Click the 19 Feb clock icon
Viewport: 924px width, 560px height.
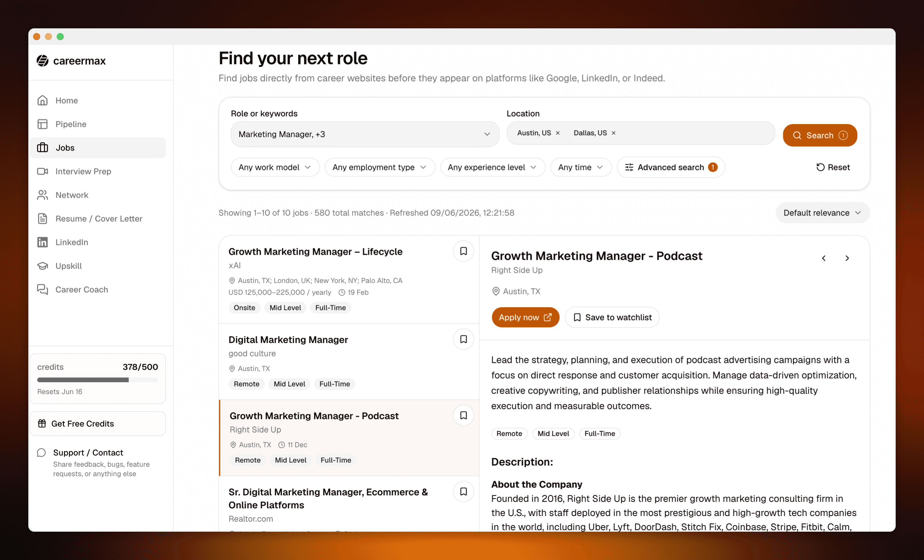(342, 293)
